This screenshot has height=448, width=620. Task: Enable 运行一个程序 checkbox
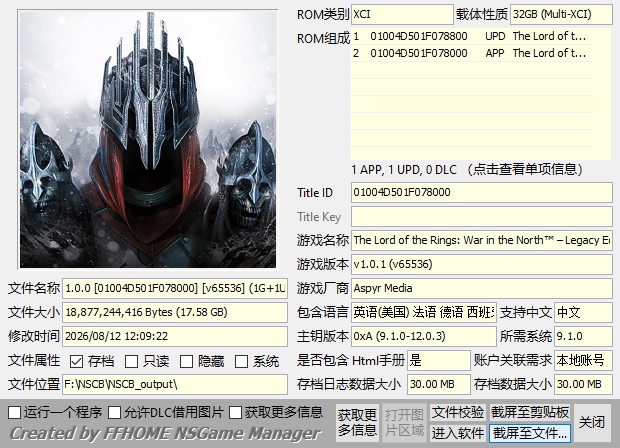click(15, 412)
